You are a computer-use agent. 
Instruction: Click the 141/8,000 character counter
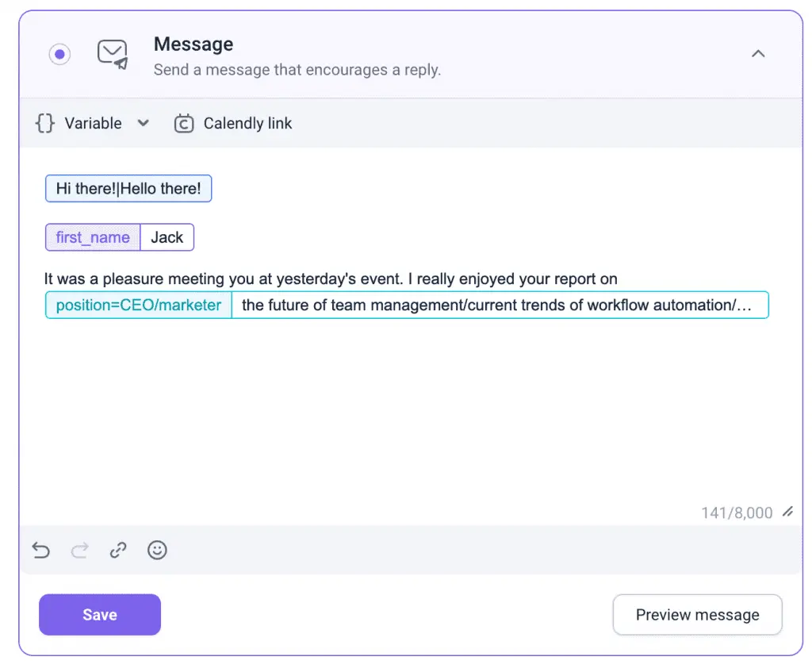pyautogui.click(x=737, y=513)
